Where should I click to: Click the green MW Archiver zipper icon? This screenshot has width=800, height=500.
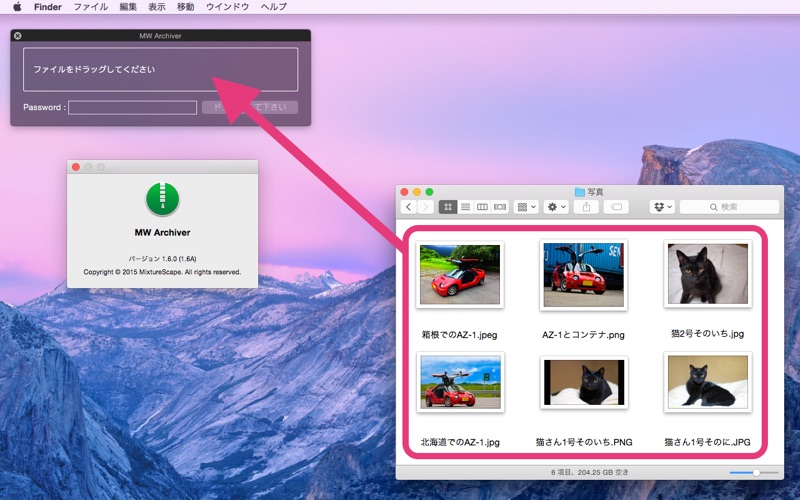[x=162, y=199]
